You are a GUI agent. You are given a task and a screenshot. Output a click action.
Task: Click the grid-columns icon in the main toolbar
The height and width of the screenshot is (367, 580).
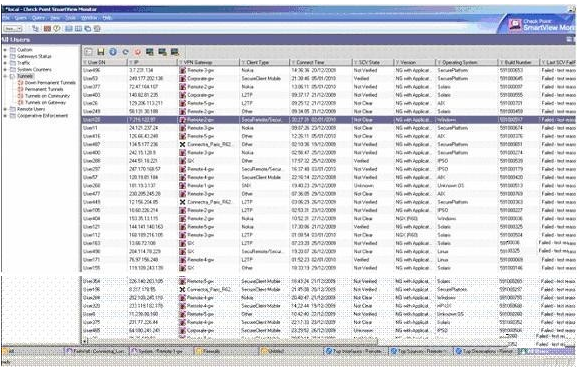(x=78, y=28)
